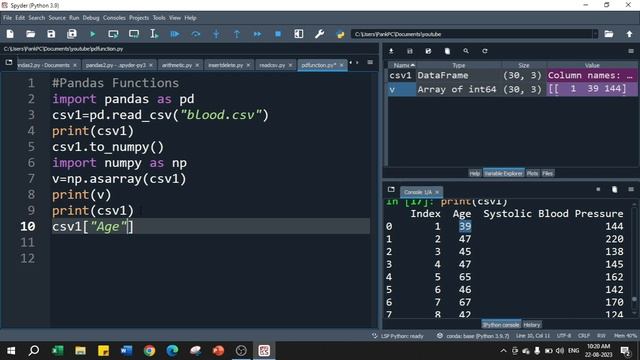Step into function in debugger
The height and width of the screenshot is (360, 640).
click(x=216, y=34)
